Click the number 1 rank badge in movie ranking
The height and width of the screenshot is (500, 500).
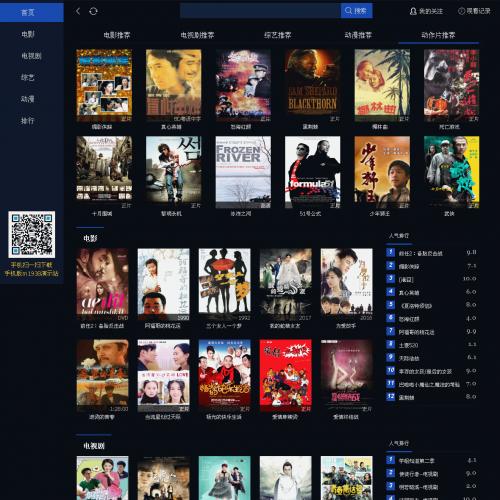(390, 252)
